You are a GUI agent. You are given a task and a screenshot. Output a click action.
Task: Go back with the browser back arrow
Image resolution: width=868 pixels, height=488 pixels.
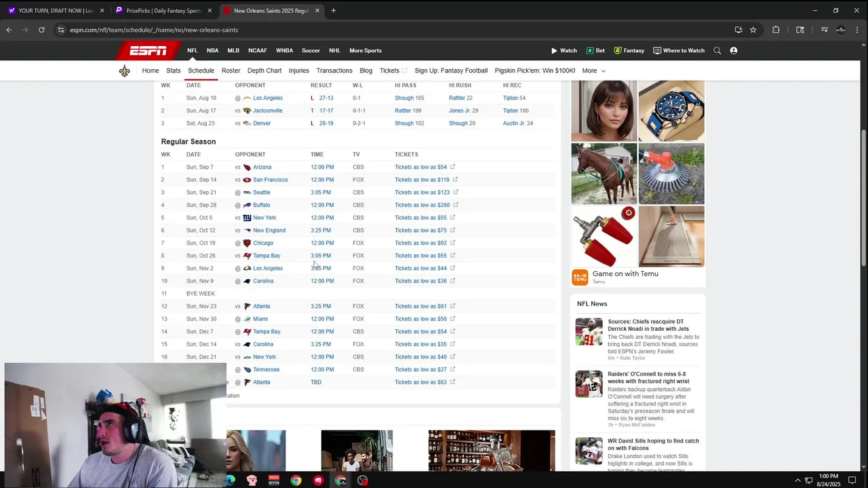coord(9,30)
